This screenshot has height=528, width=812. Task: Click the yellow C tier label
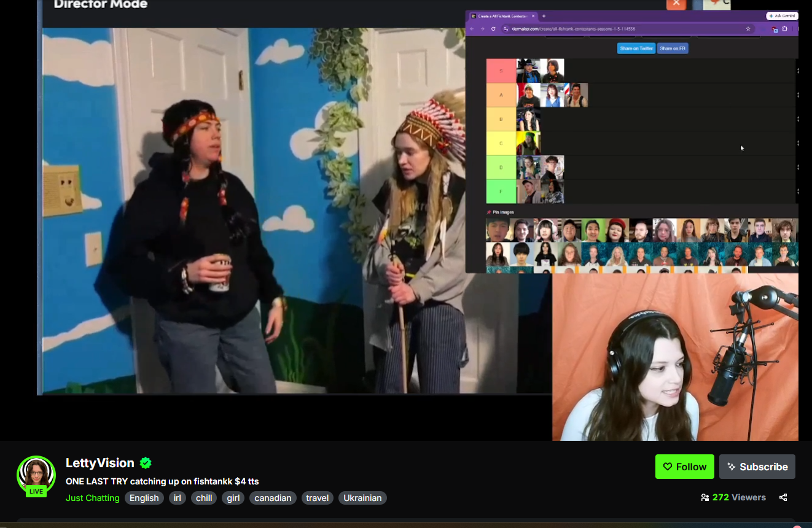pyautogui.click(x=501, y=143)
